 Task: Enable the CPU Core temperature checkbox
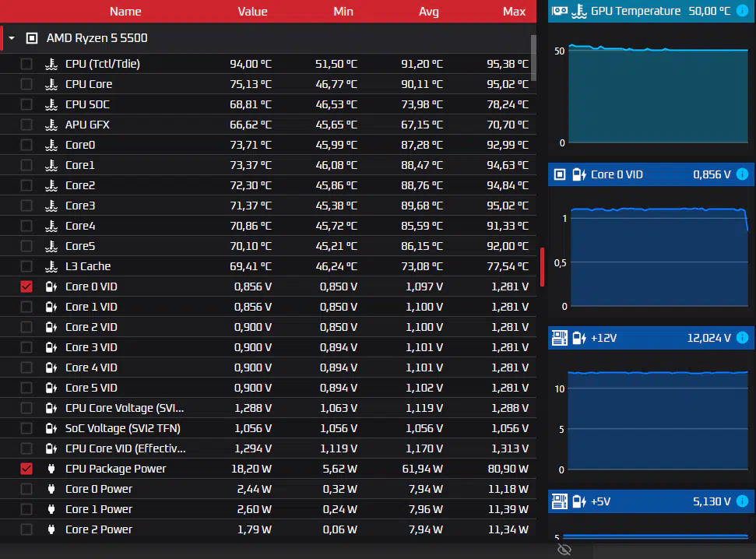pos(26,84)
